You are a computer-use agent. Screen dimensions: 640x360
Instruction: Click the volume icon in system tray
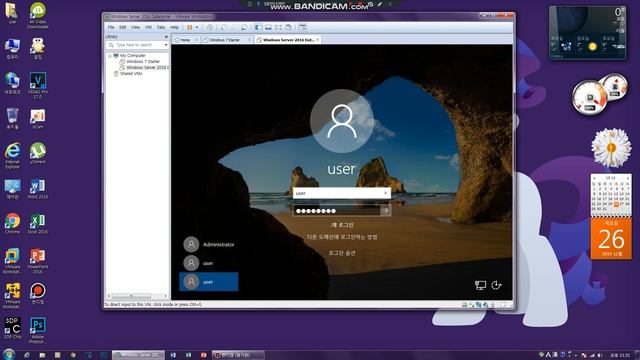click(x=600, y=355)
